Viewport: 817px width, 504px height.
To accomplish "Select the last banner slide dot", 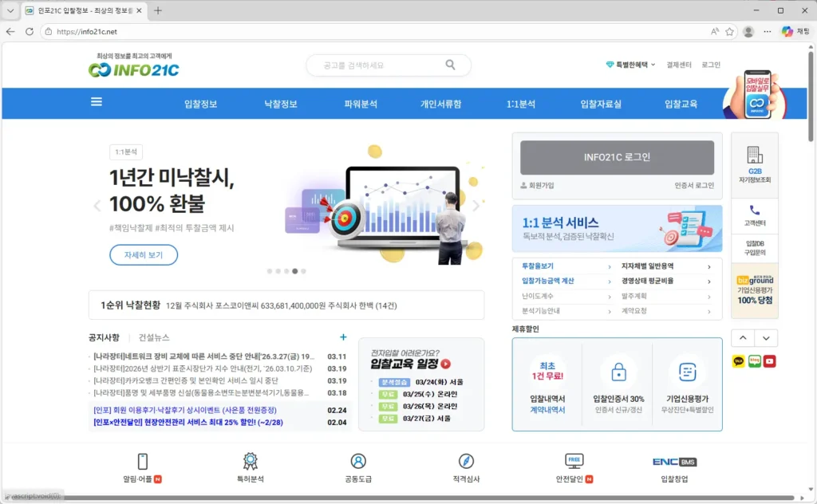I will pyautogui.click(x=303, y=271).
